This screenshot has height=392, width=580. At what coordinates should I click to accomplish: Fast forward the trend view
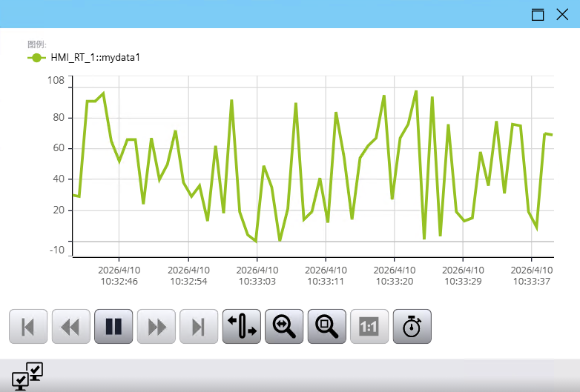(x=156, y=327)
